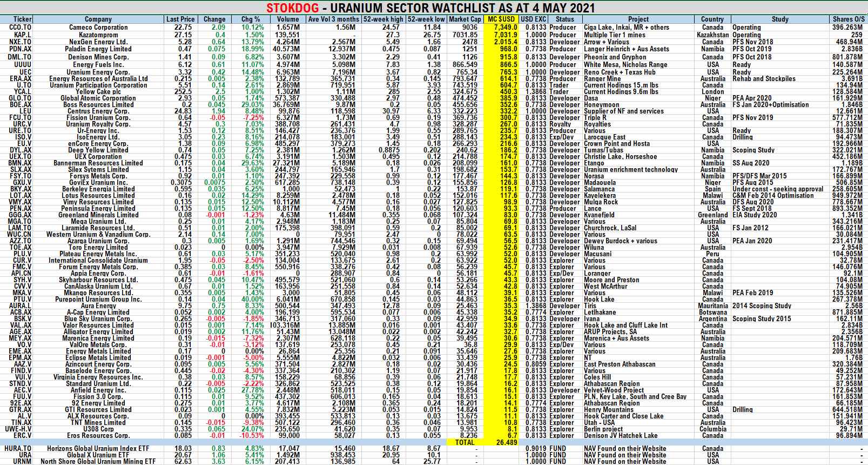The image size is (868, 465).
Task: Select the 52-week high column header
Action: (383, 19)
